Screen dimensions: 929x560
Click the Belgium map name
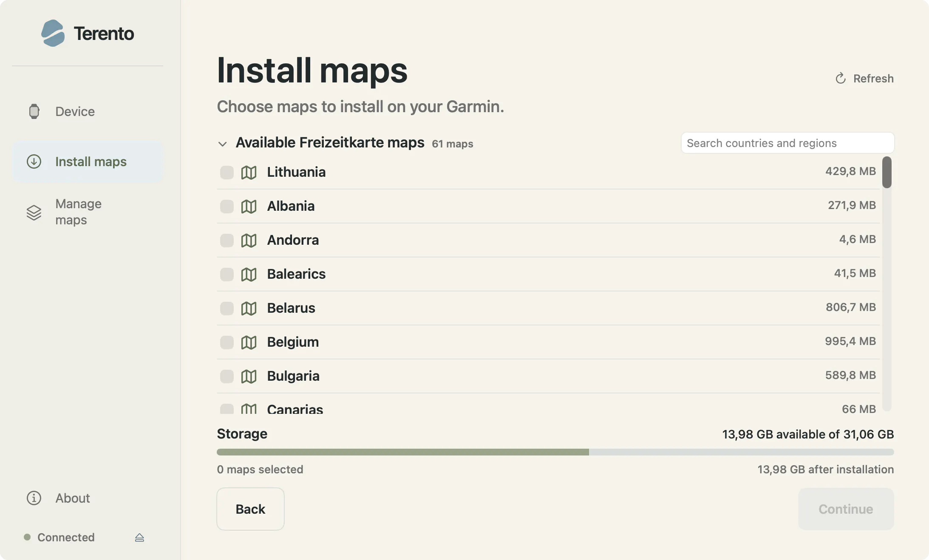point(293,342)
